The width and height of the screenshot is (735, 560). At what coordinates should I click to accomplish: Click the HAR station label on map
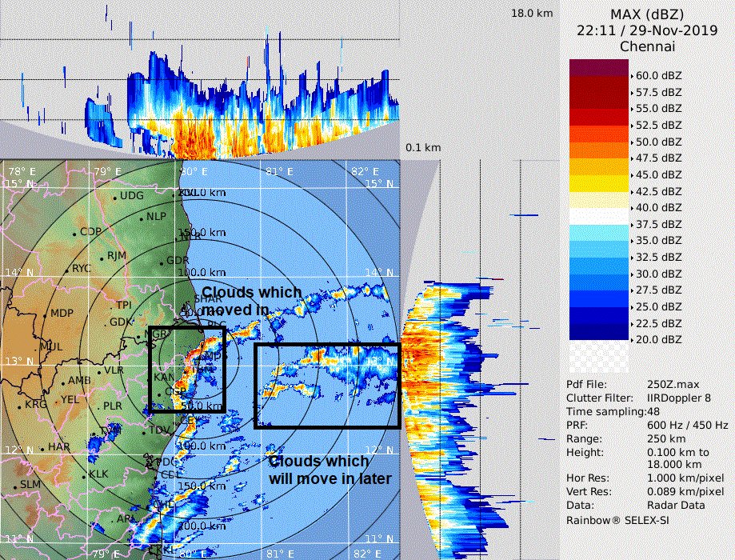(58, 447)
